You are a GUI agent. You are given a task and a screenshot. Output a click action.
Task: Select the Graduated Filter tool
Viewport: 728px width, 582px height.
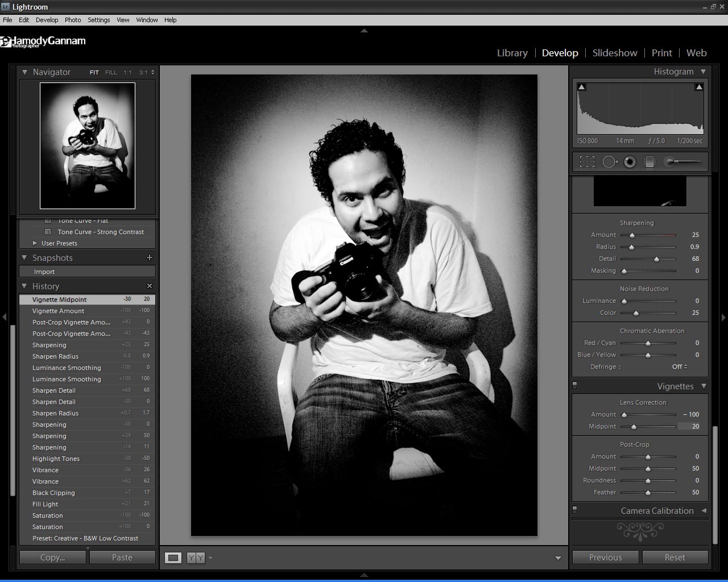point(650,162)
